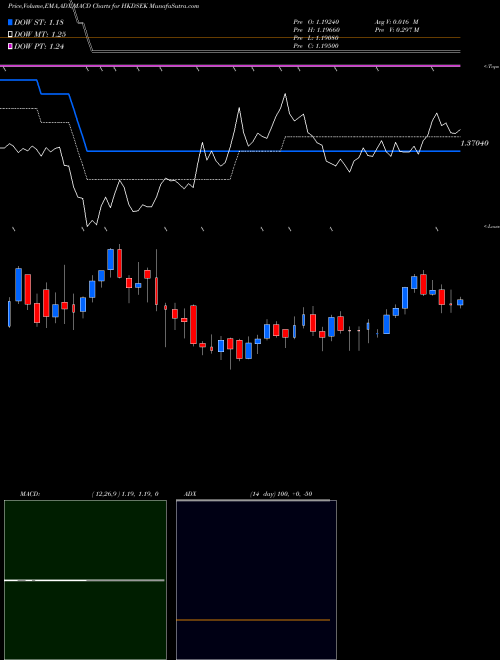Click the Pre V 0.297 M reading
Screen dimensions: 500x660
point(397,30)
